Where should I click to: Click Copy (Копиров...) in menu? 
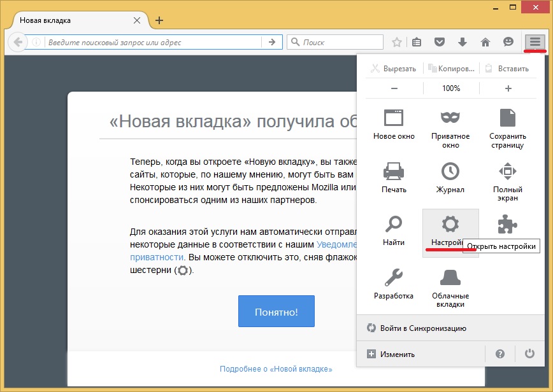451,69
